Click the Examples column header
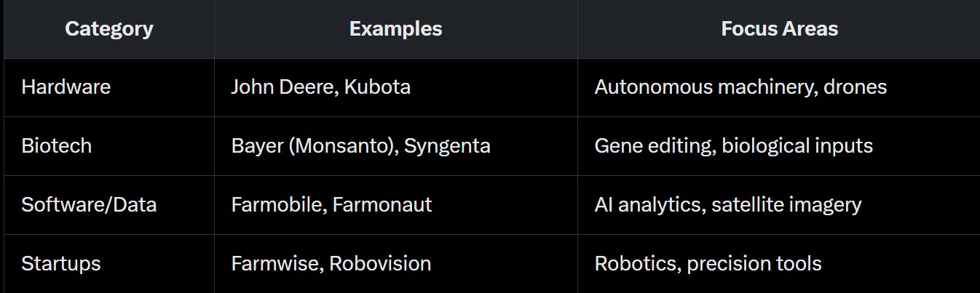The width and height of the screenshot is (980, 293). (x=395, y=29)
